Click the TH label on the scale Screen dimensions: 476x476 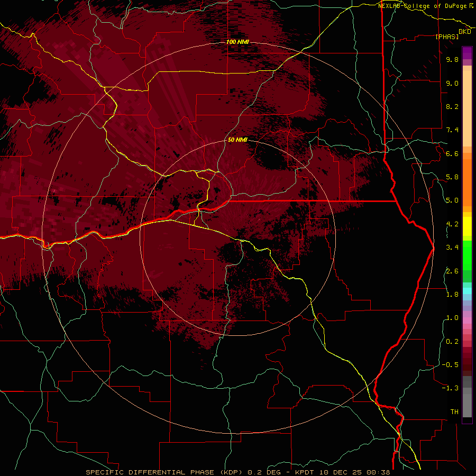click(x=454, y=412)
